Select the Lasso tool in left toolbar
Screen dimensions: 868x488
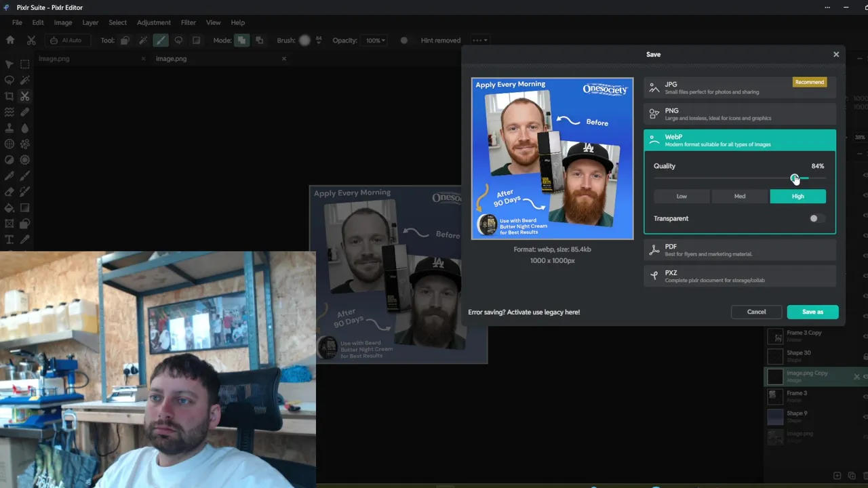[9, 80]
